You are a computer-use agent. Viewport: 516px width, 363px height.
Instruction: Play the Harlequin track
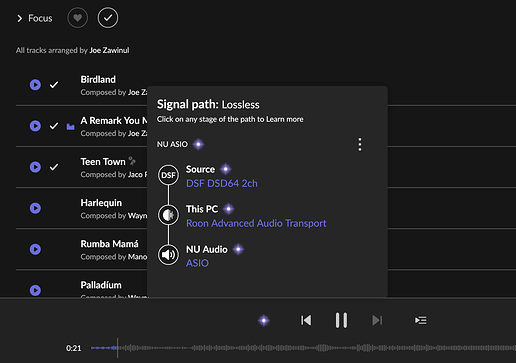(35, 208)
